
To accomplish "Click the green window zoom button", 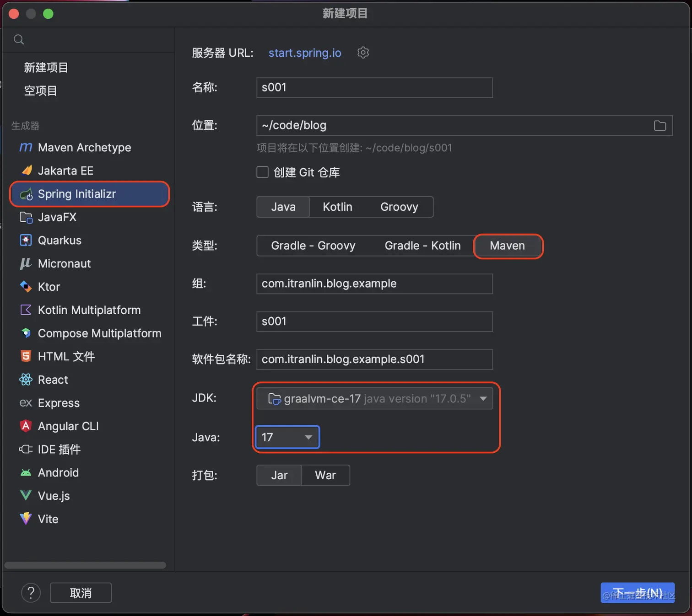I will [48, 14].
